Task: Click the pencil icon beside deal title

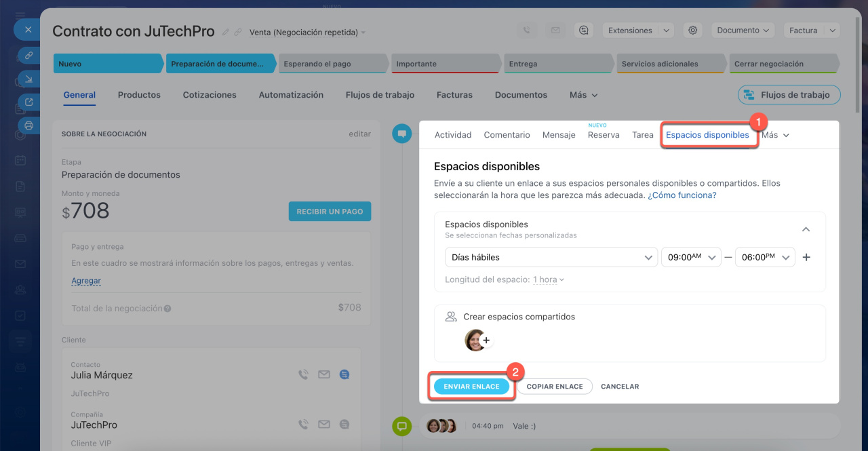Action: (x=226, y=32)
